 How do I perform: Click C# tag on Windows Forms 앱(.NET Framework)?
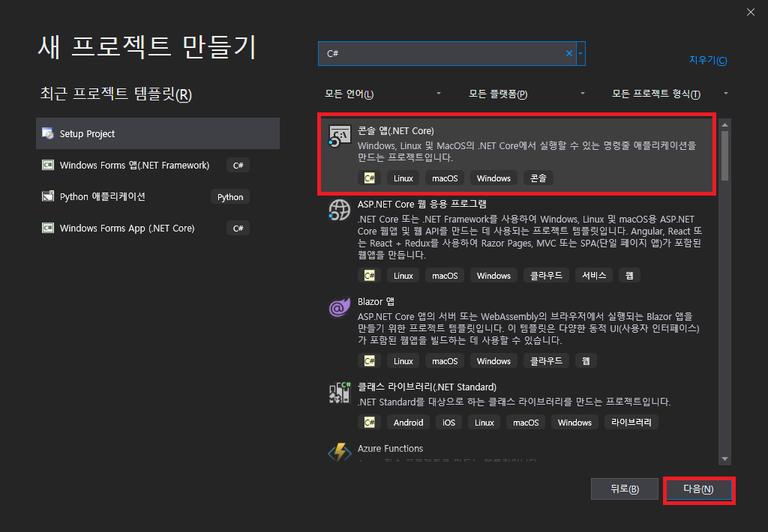click(x=238, y=166)
